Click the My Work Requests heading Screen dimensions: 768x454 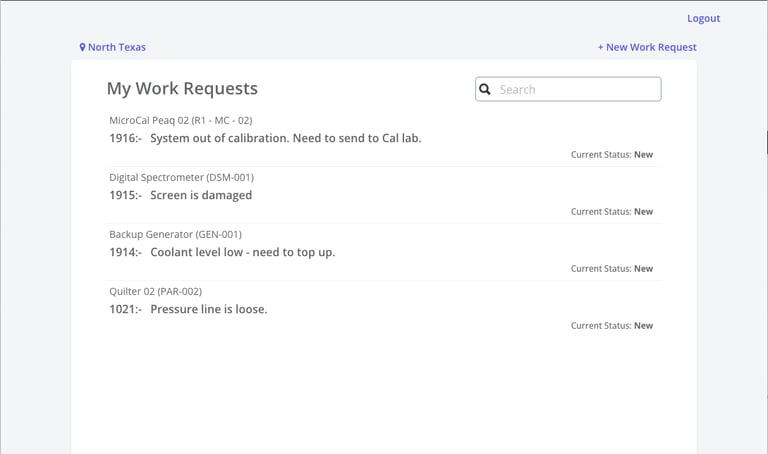click(182, 89)
